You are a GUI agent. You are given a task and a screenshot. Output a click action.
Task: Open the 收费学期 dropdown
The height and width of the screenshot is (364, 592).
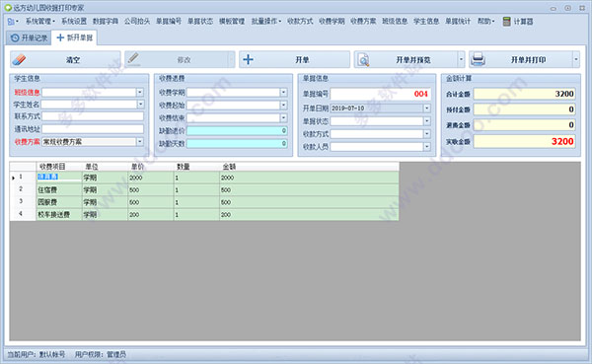(283, 92)
